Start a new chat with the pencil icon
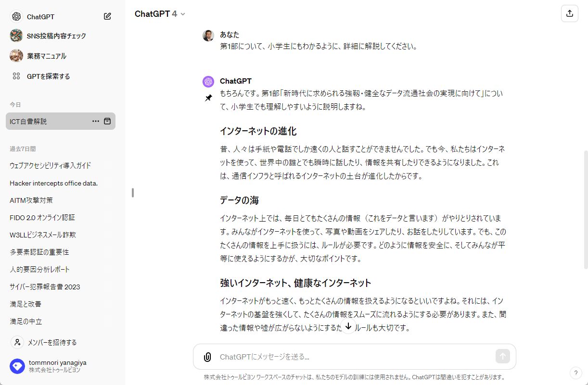 coord(107,16)
